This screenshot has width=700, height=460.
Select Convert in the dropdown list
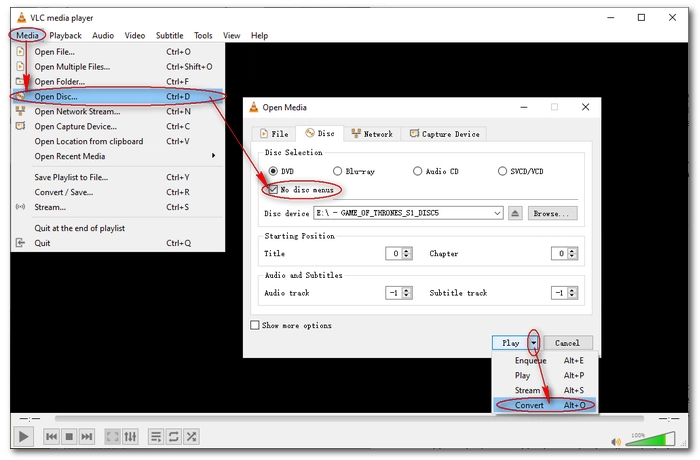pyautogui.click(x=545, y=405)
